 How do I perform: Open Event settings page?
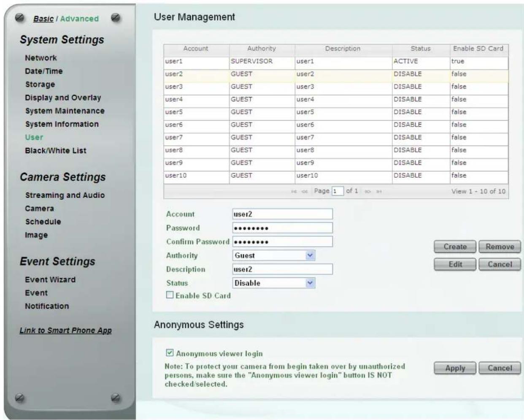(x=36, y=293)
